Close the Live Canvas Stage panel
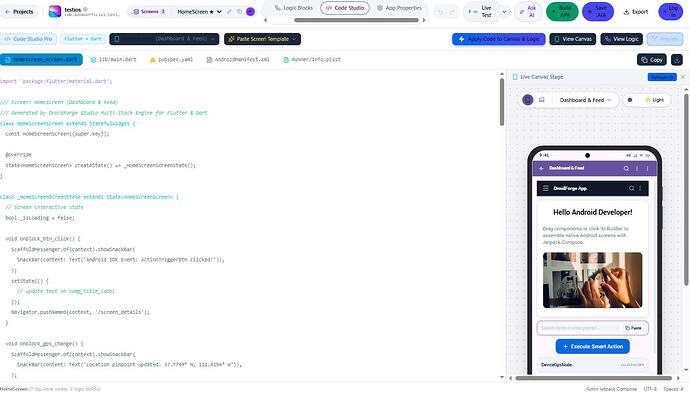Screen dimensions: 690x394 (x=683, y=77)
